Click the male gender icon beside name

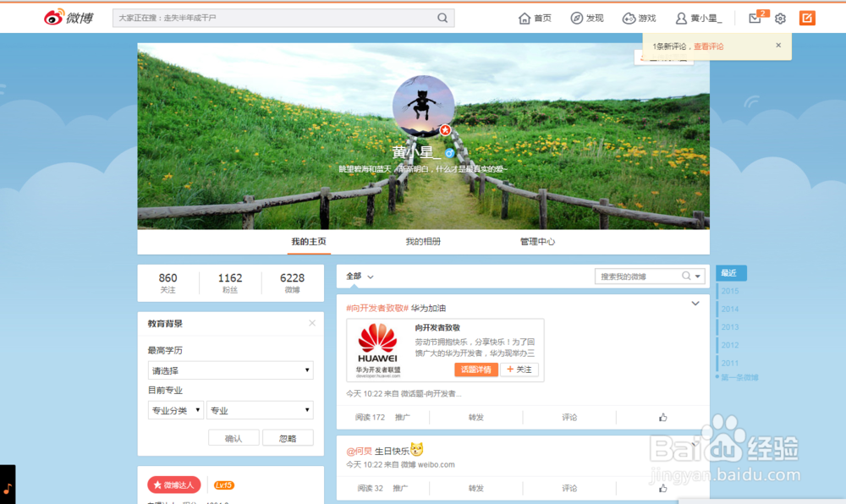click(449, 153)
